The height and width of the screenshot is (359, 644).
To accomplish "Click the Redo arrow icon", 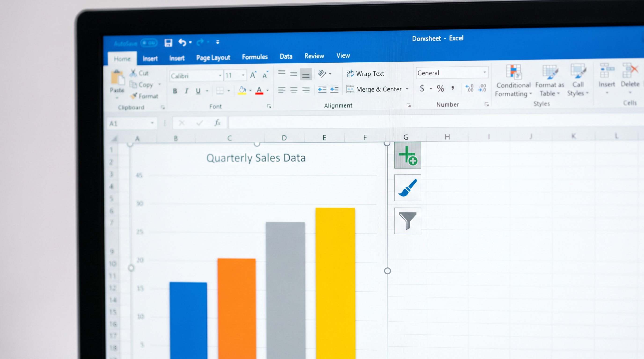I will (x=200, y=42).
